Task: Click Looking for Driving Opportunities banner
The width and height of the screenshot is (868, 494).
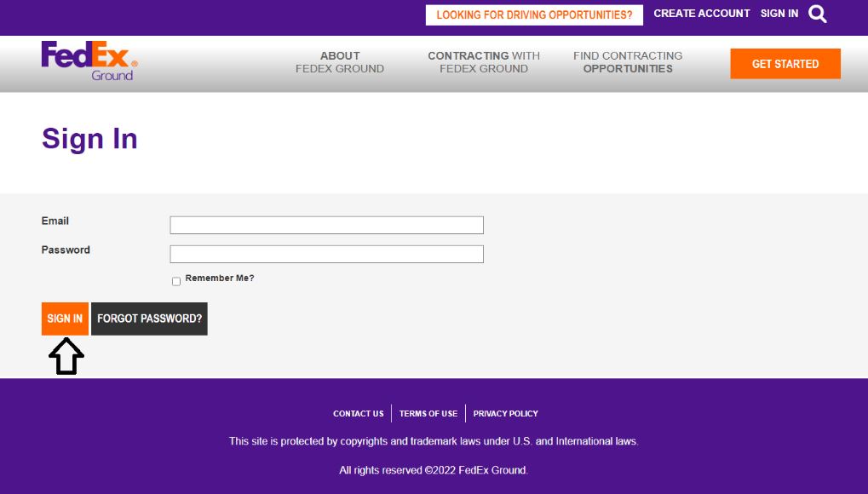Action: 534,15
